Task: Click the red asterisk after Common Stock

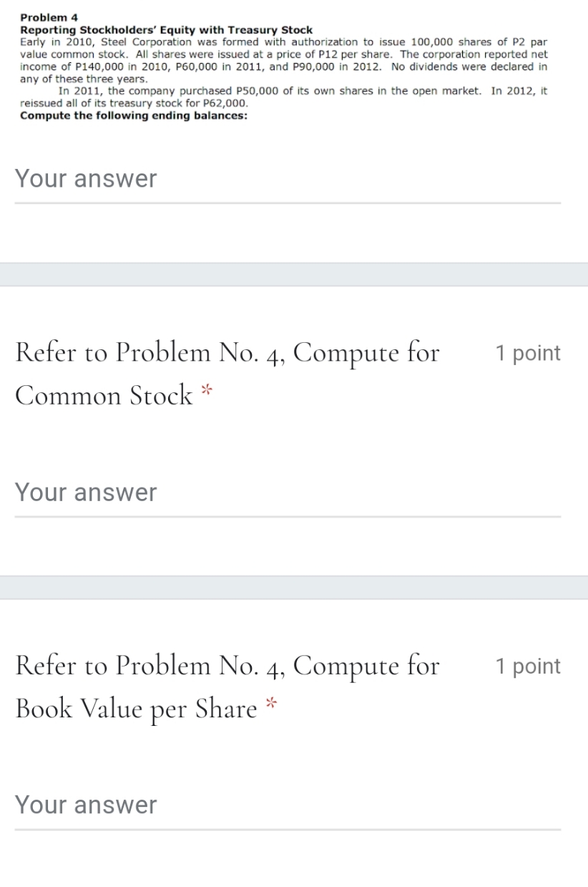Action: click(x=206, y=391)
